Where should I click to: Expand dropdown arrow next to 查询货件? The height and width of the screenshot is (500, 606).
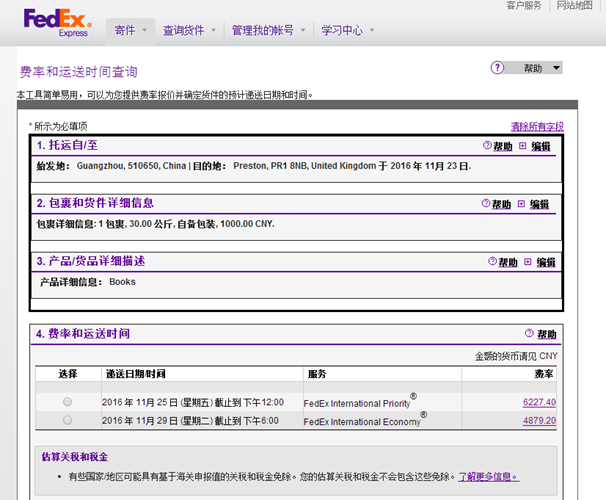[x=213, y=30]
